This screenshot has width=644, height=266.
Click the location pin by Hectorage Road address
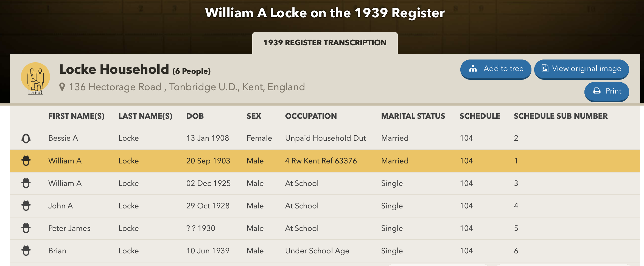62,87
